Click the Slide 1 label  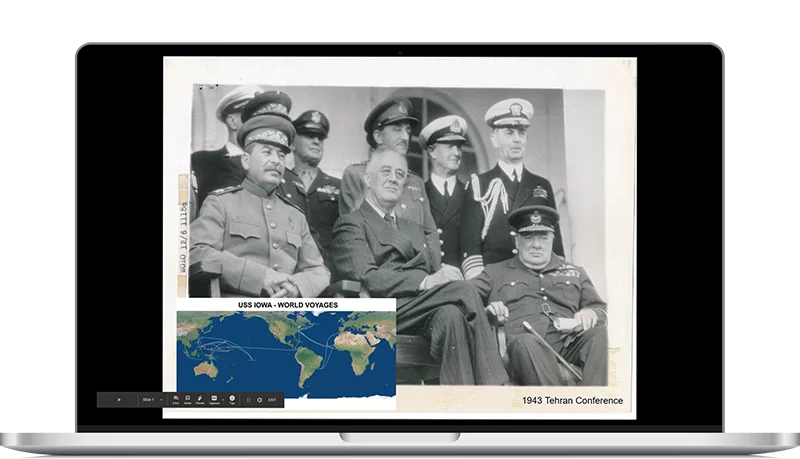146,400
